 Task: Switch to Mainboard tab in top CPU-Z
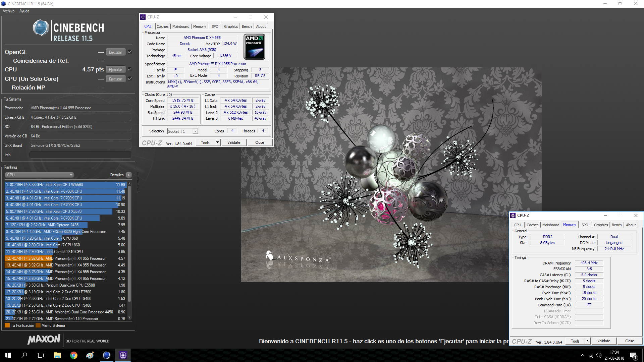(181, 26)
